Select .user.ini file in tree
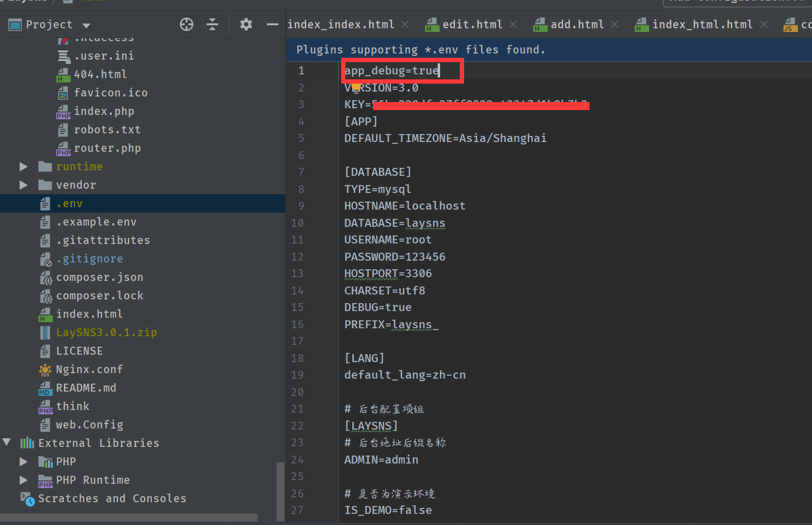Screen dimensions: 812x525 click(104, 56)
